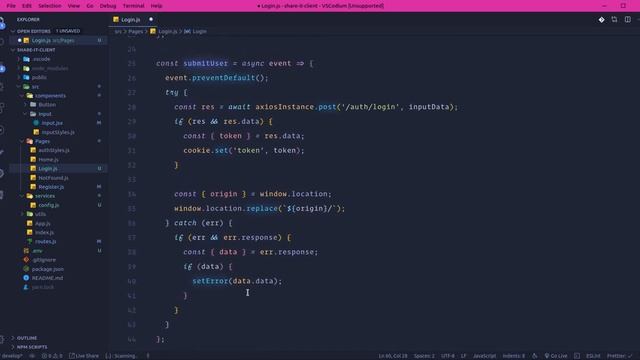Change file encoding UTF-8
Image resolution: width=640 pixels, height=360 pixels.
(x=447, y=356)
